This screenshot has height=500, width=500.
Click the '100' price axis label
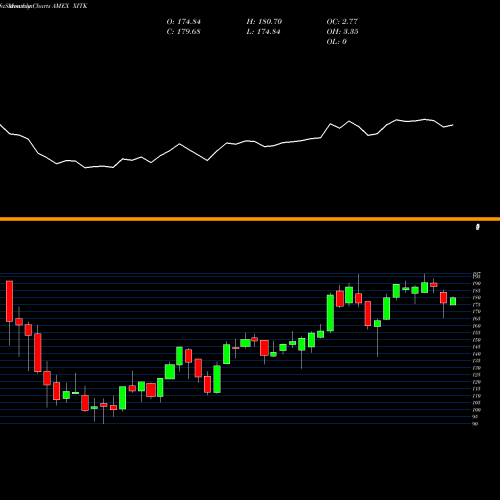pyautogui.click(x=477, y=410)
